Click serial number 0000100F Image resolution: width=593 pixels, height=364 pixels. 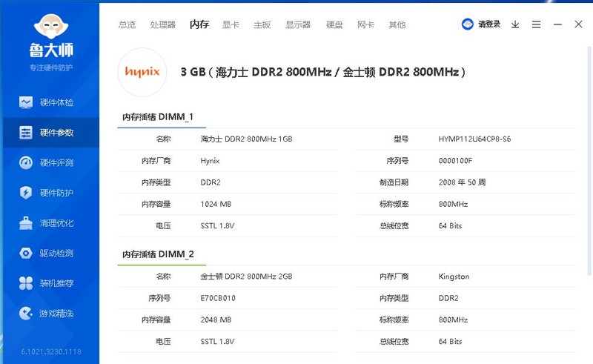(455, 161)
